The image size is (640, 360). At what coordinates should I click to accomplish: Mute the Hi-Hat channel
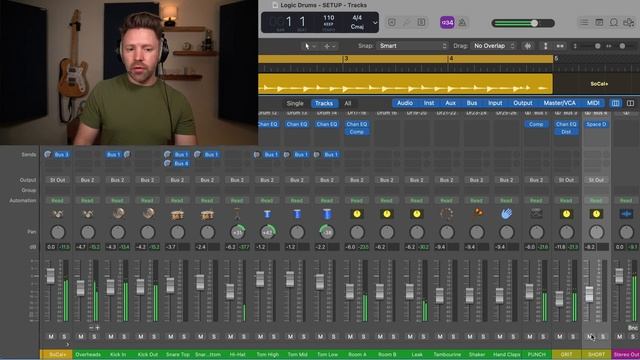[x=231, y=336]
